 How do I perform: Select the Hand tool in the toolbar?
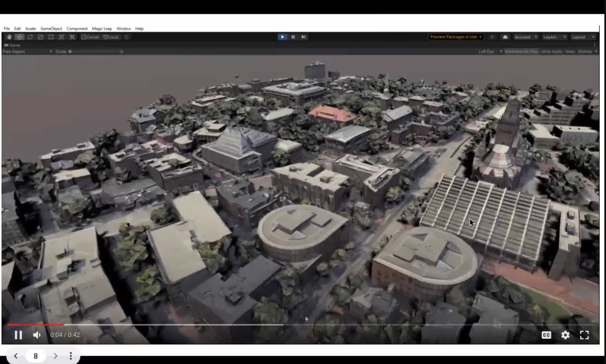(x=9, y=37)
